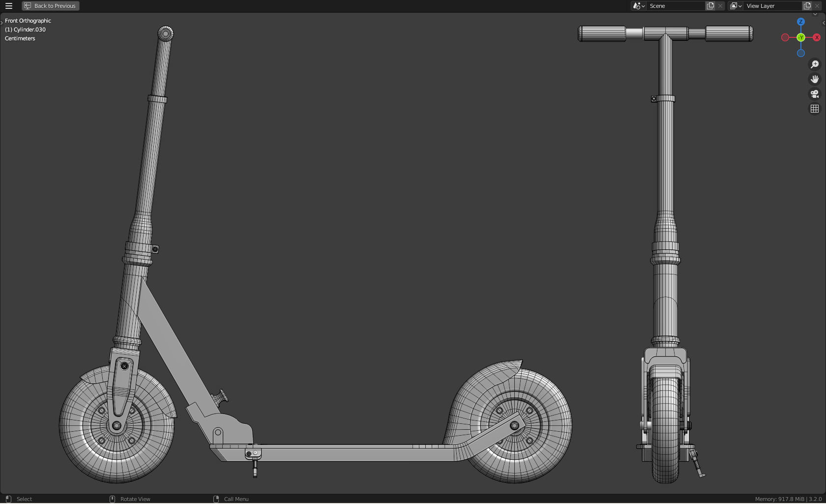Click the zoom magnifier viewport button
The width and height of the screenshot is (826, 504).
point(815,64)
